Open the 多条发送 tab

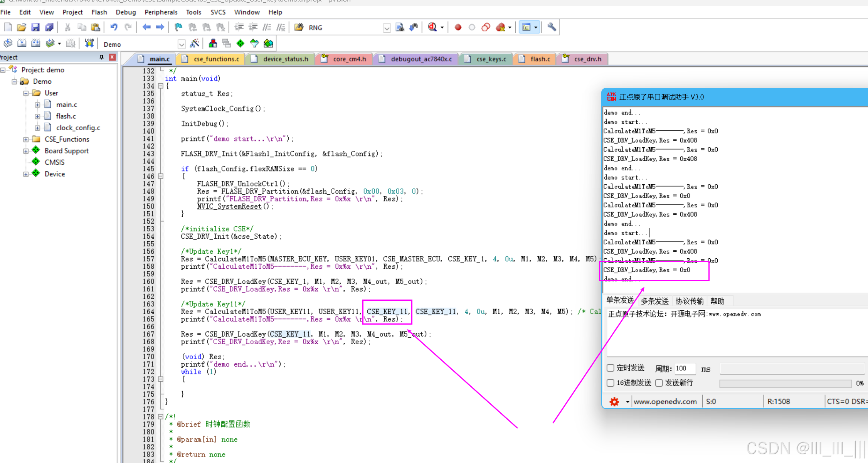coord(654,301)
